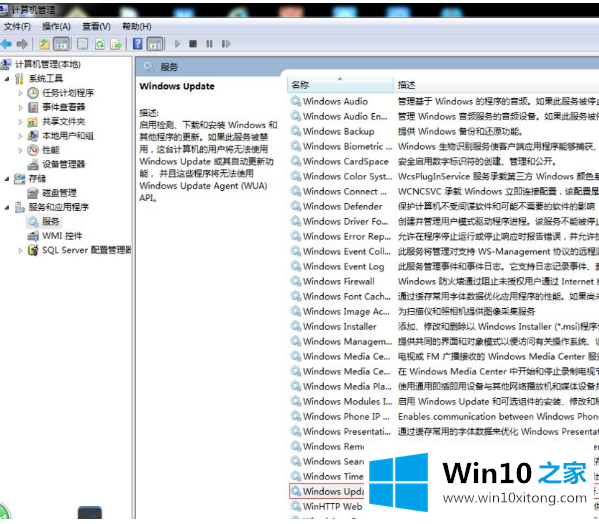Select the WinHTTP Web service row
This screenshot has width=599, height=524.
click(x=332, y=507)
